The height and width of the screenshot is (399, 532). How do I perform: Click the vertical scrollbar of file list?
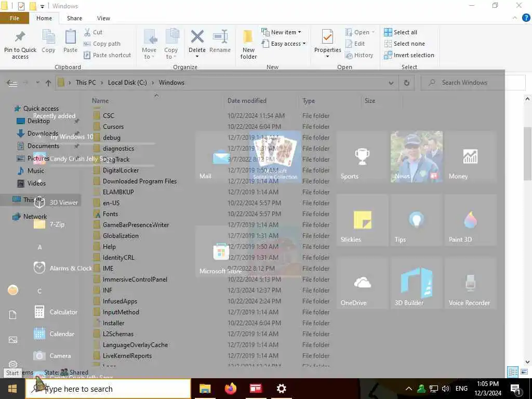click(527, 153)
